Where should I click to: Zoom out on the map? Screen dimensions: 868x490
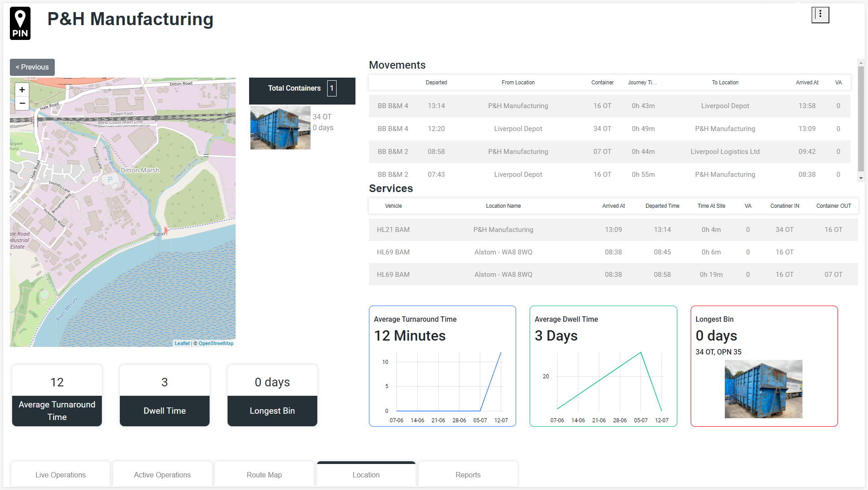[x=22, y=103]
